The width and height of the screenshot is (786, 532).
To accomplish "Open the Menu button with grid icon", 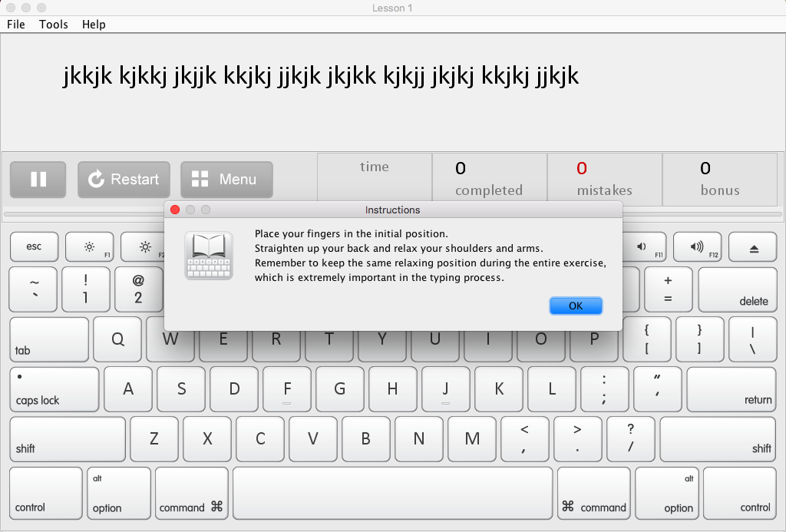I will click(226, 180).
